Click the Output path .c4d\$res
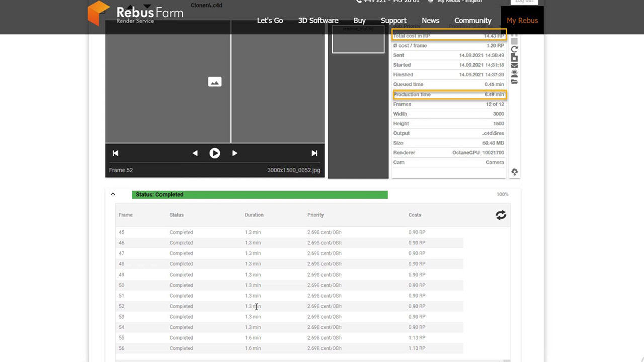This screenshot has height=362, width=644. [x=493, y=133]
